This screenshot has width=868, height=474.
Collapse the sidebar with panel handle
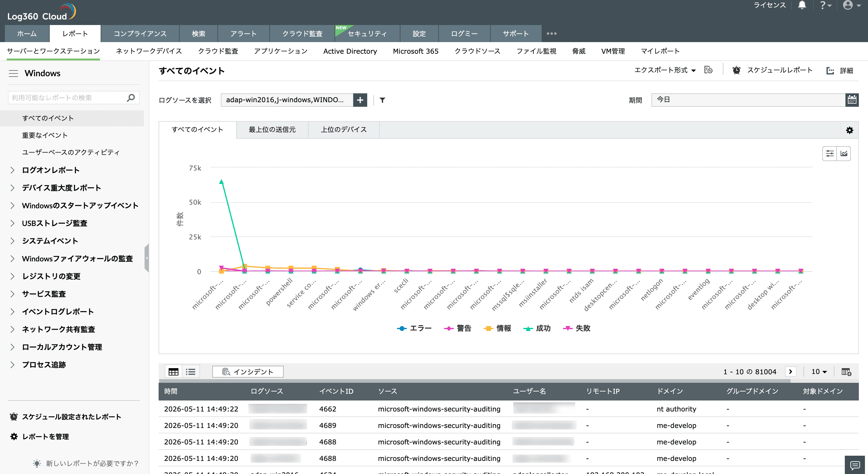tap(147, 258)
